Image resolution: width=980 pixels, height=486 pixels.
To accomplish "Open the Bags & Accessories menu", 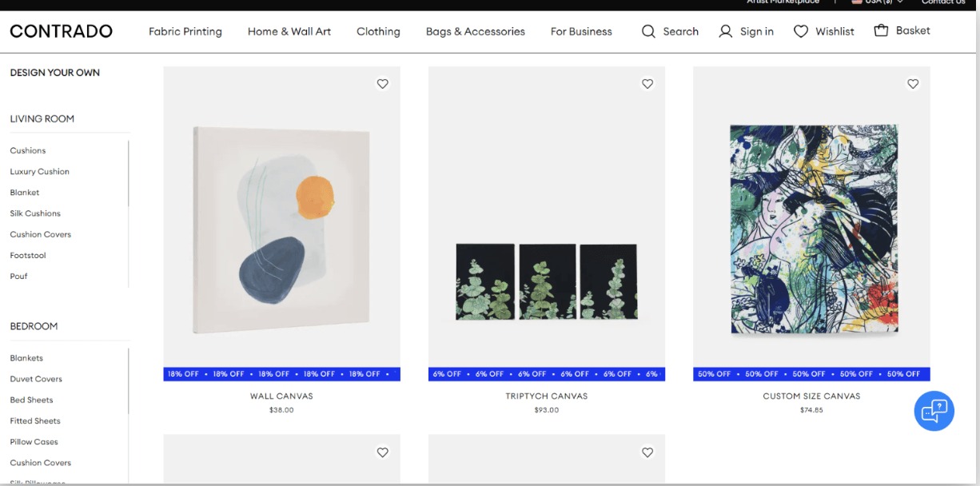I will 476,31.
